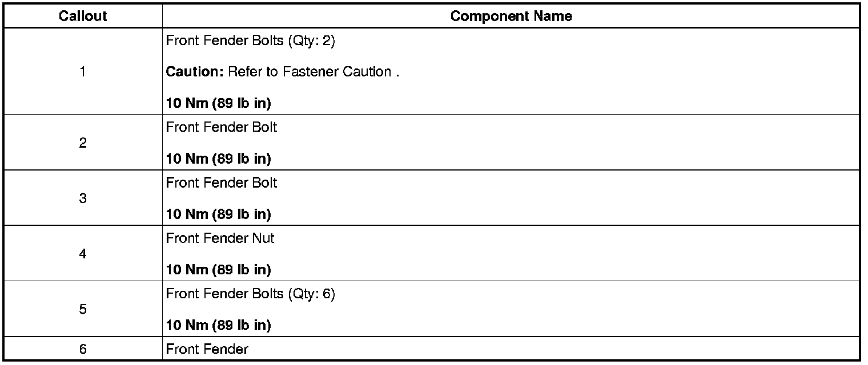
Task: Select callout number 5 cell
Action: tap(83, 309)
